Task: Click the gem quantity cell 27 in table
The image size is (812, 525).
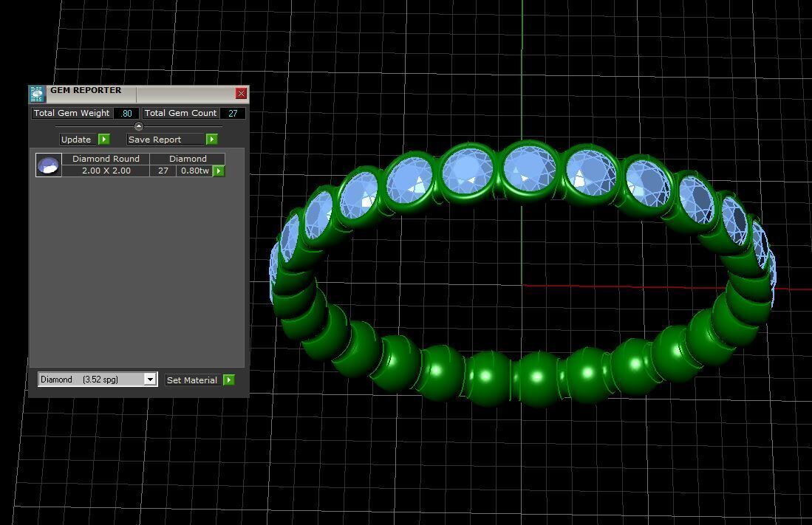Action: 163,171
